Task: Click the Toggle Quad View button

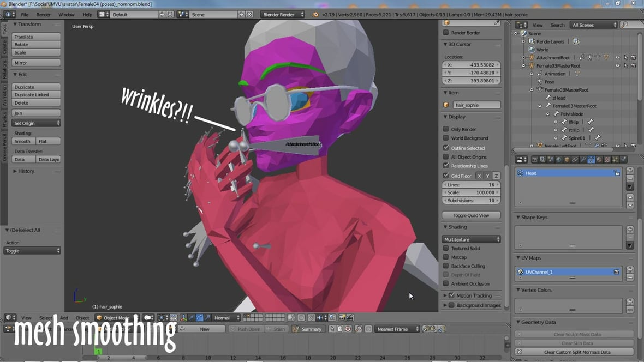Action: 472,215
